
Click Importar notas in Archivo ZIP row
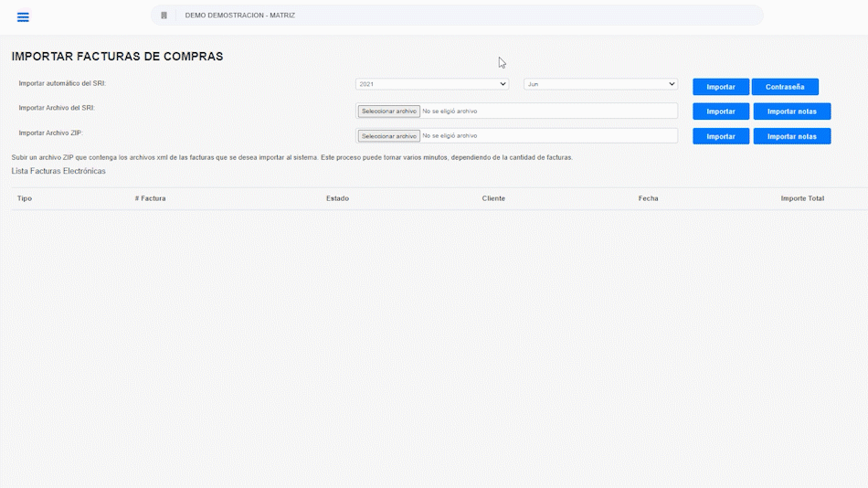(791, 136)
